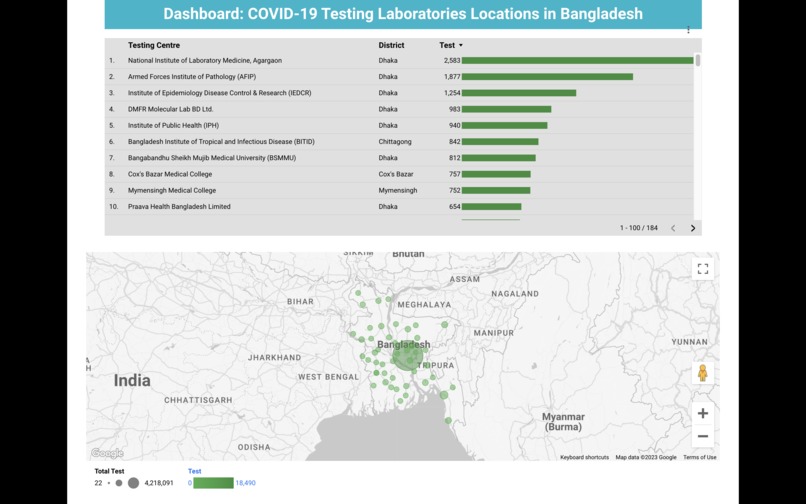Click the 2,583 test value
This screenshot has height=504, width=806.
(452, 61)
